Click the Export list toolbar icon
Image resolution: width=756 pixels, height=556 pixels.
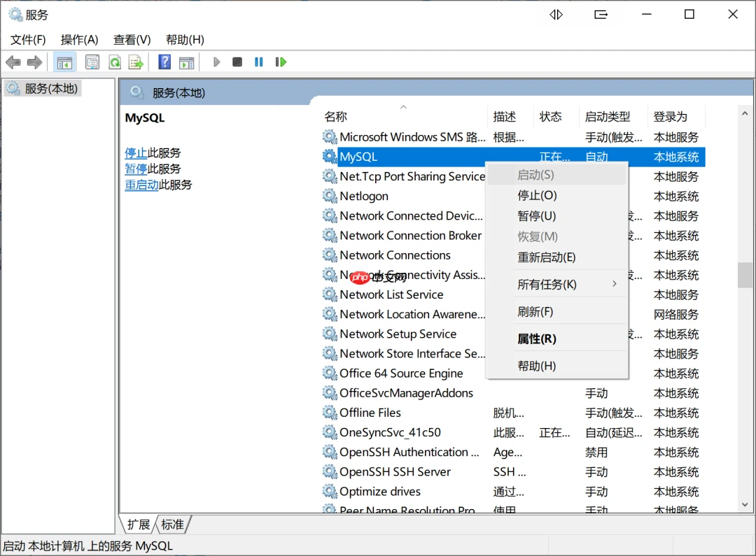136,62
